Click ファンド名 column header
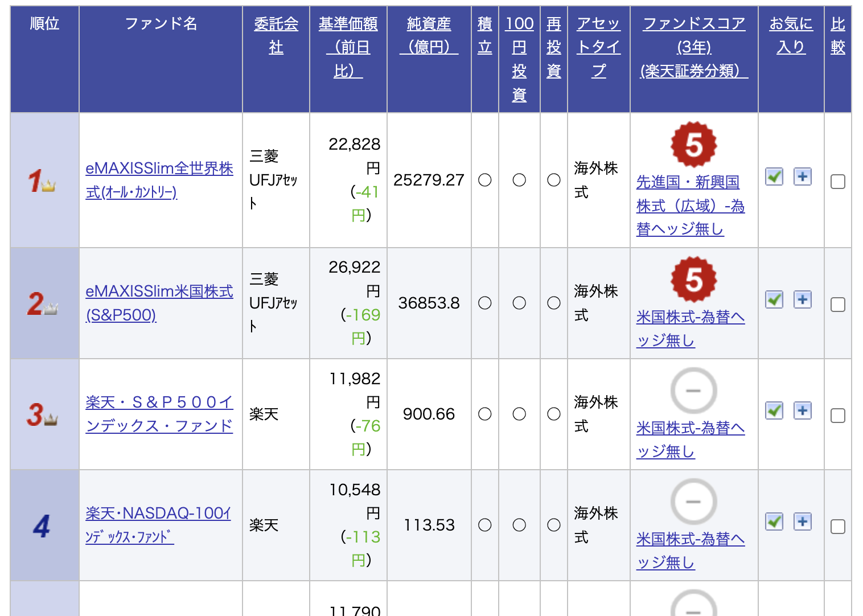 click(161, 24)
